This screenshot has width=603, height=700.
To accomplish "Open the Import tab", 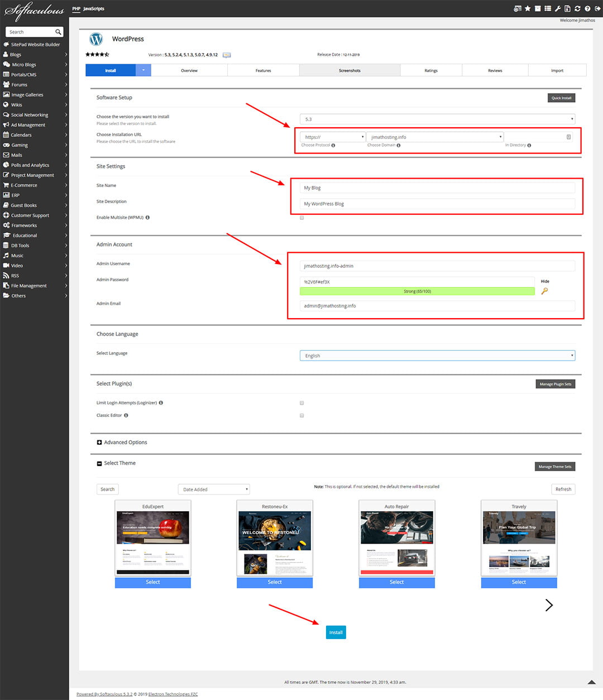I will tap(557, 70).
